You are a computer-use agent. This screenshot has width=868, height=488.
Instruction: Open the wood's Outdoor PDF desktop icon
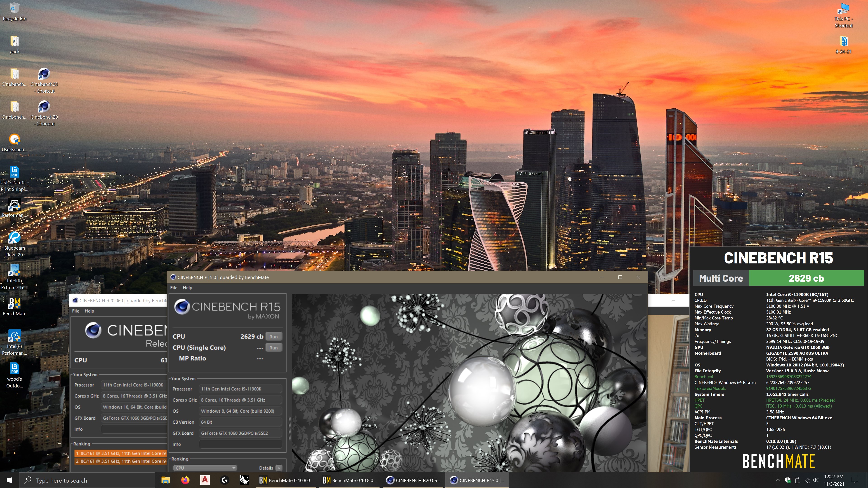pos(14,375)
